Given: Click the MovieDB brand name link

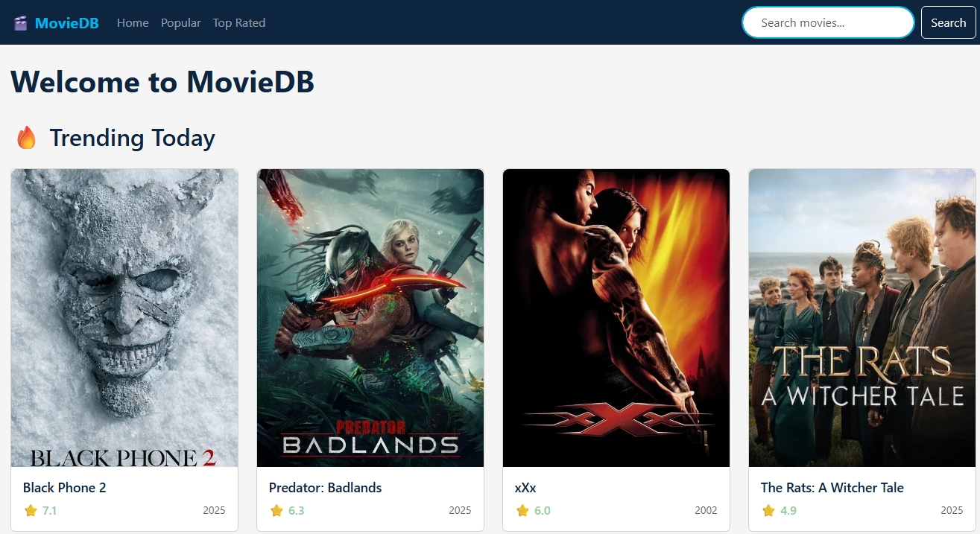Looking at the screenshot, I should point(66,23).
